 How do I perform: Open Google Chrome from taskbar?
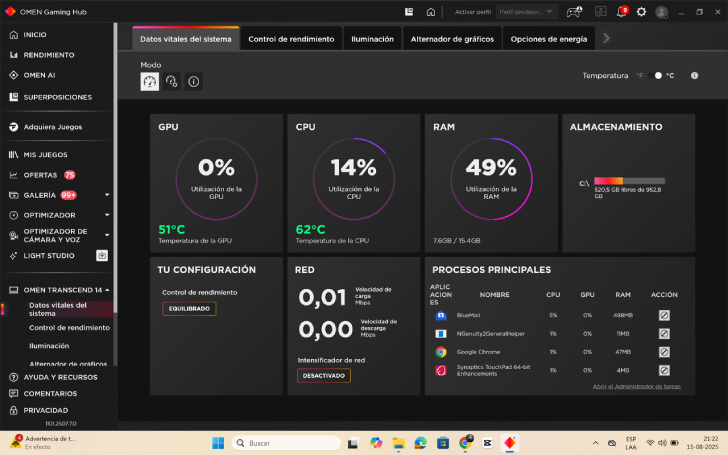[x=465, y=443]
